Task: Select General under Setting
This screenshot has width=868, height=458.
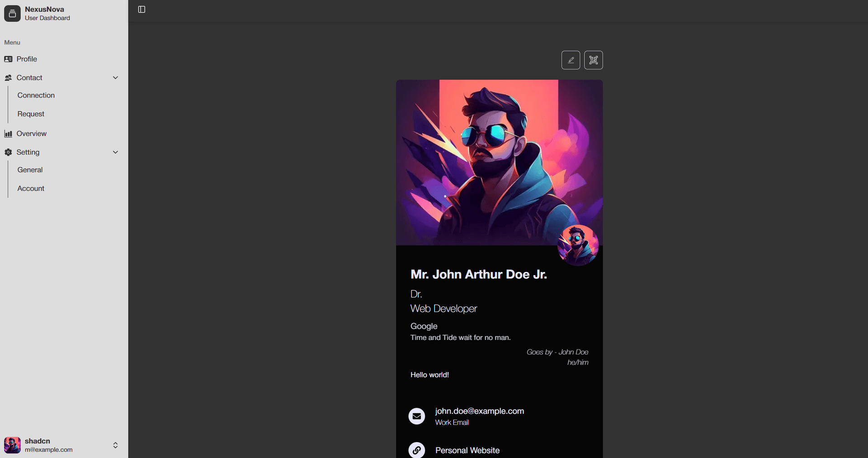Action: (30, 170)
